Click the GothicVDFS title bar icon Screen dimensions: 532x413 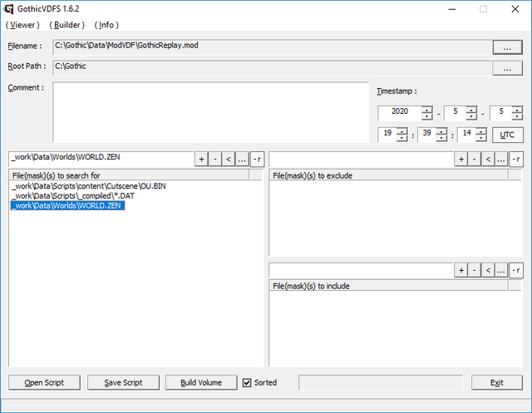pyautogui.click(x=8, y=9)
